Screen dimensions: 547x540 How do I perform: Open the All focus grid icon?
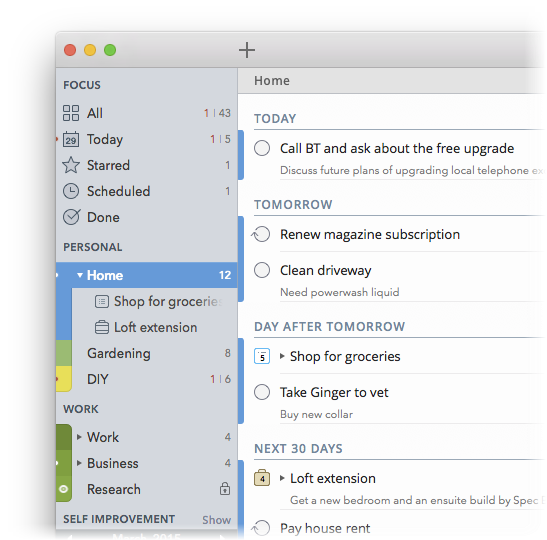71,113
